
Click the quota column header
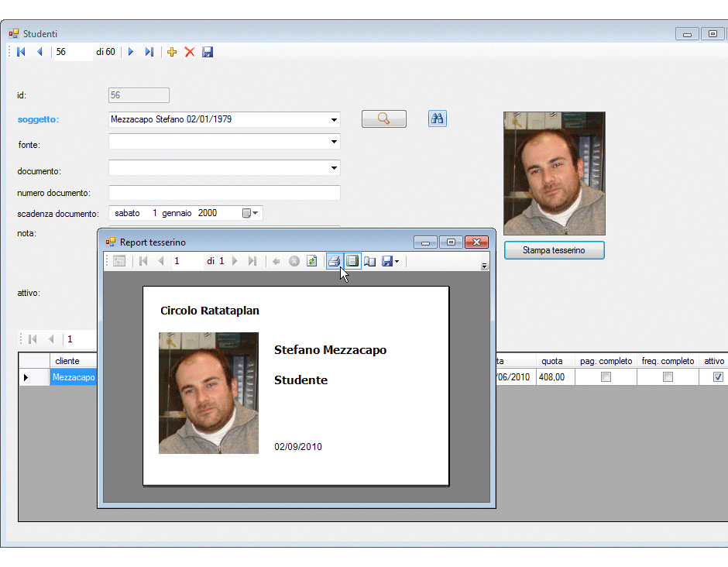coord(555,361)
